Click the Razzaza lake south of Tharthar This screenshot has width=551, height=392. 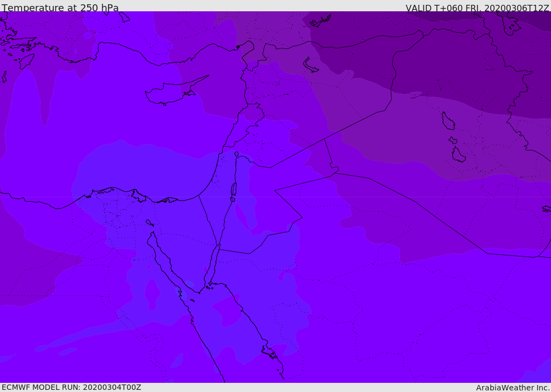[458, 155]
